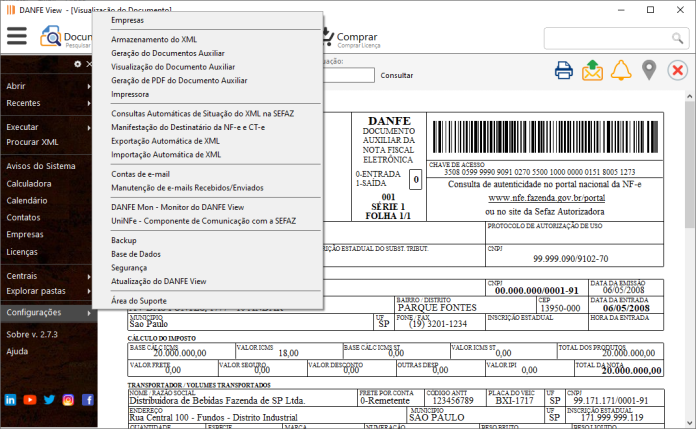Select Manutenção de e-mails Recebidos/Enviados
This screenshot has width=696, height=429.
click(x=187, y=188)
